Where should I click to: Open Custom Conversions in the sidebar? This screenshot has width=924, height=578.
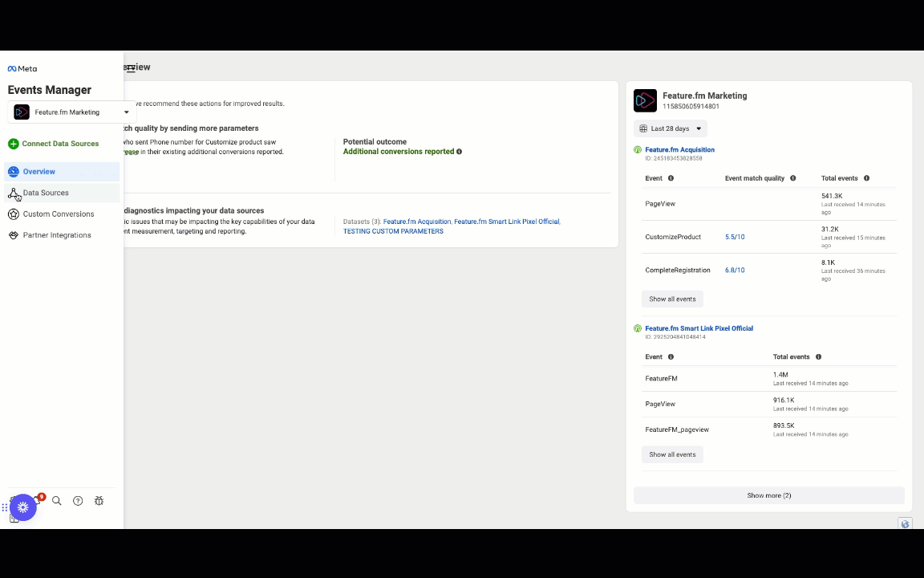point(62,214)
